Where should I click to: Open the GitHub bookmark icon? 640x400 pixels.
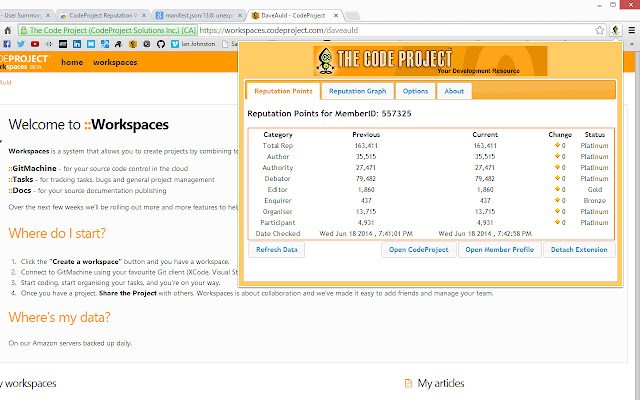pos(161,44)
